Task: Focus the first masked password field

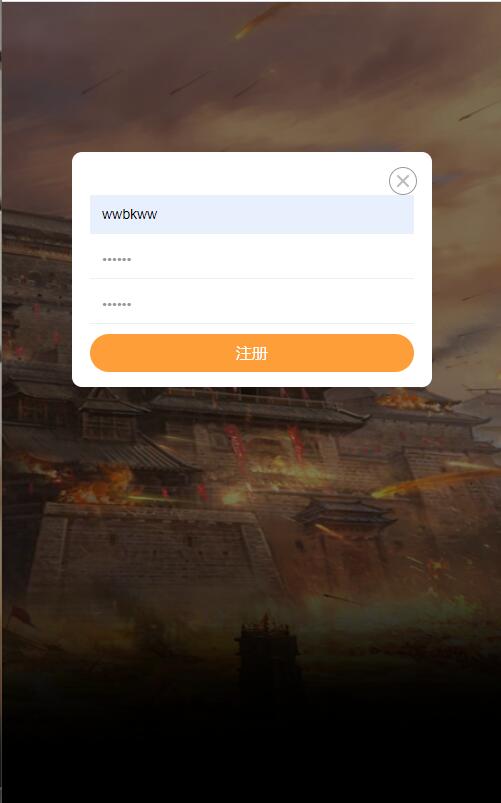Action: tap(252, 259)
